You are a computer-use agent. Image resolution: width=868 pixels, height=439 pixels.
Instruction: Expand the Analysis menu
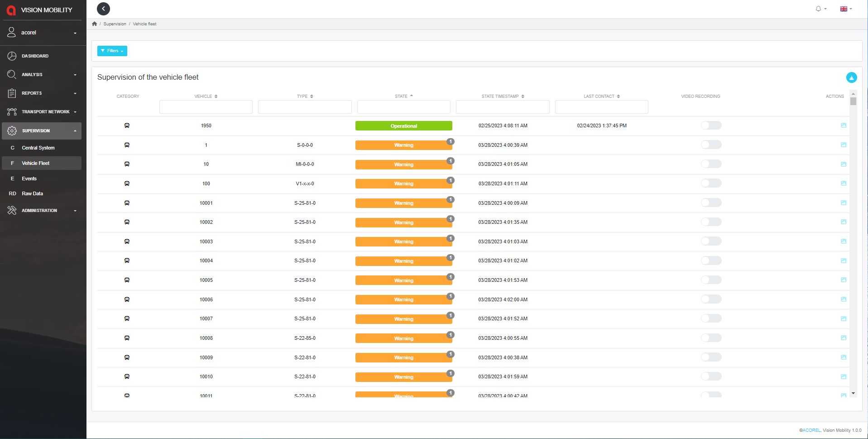(42, 75)
